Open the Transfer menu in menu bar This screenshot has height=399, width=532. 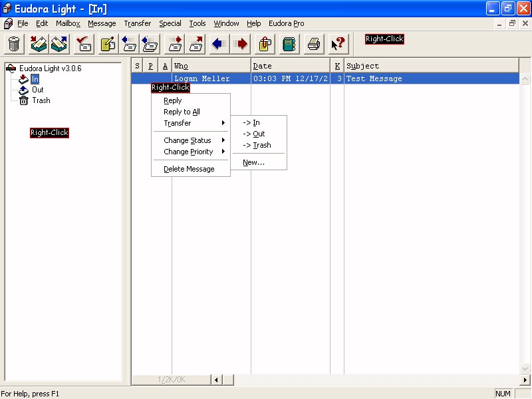coord(138,23)
